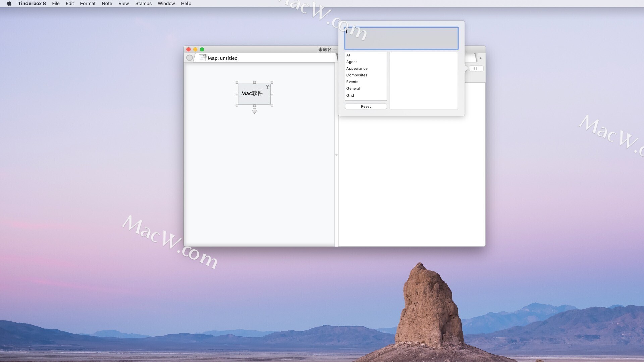
Task: Click the plus button to add a tab
Action: pos(480,58)
